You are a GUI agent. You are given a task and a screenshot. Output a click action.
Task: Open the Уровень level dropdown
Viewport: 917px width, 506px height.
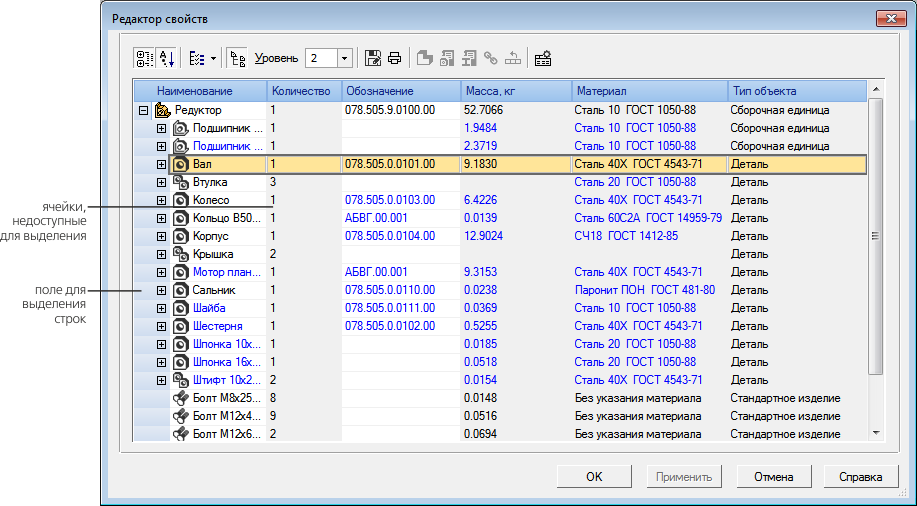pyautogui.click(x=345, y=59)
